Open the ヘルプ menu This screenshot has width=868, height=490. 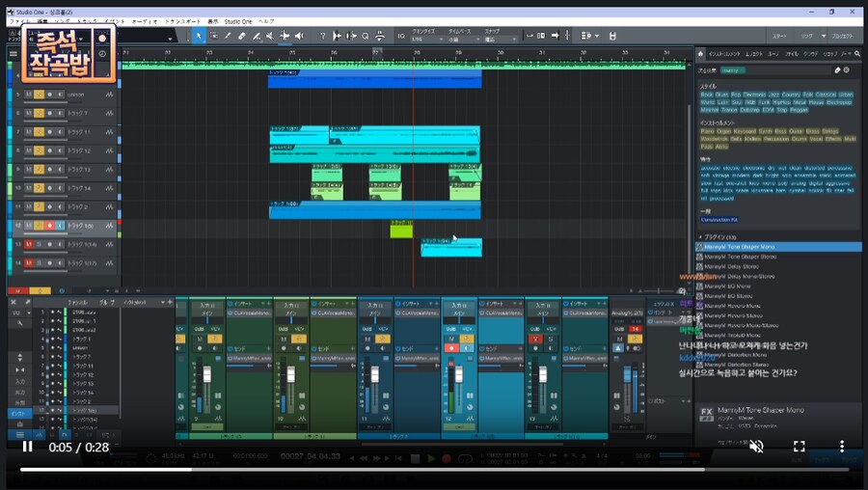click(x=266, y=21)
